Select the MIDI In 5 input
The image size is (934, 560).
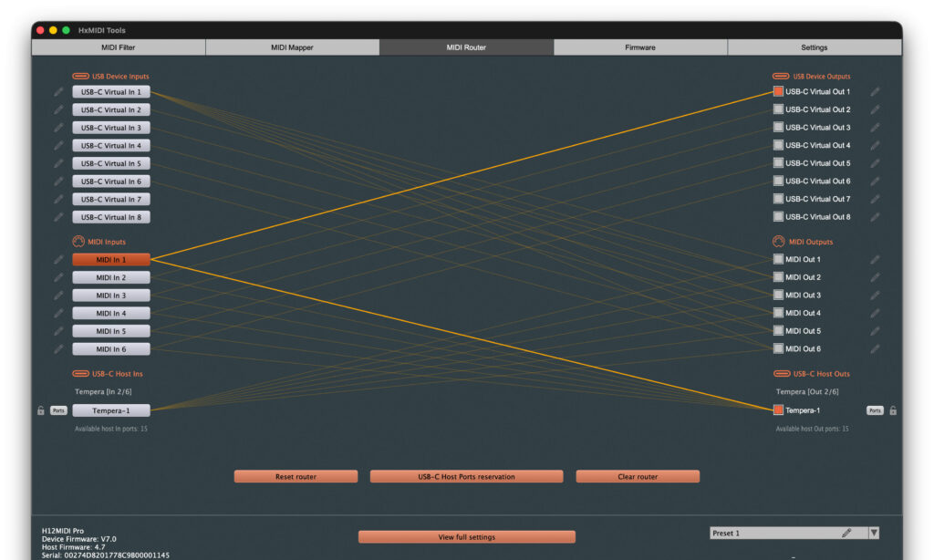click(x=111, y=331)
